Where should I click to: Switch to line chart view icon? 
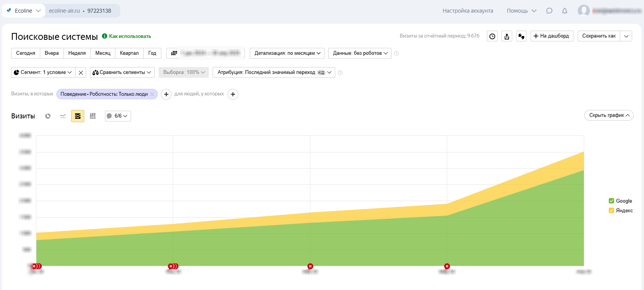pyautogui.click(x=63, y=116)
